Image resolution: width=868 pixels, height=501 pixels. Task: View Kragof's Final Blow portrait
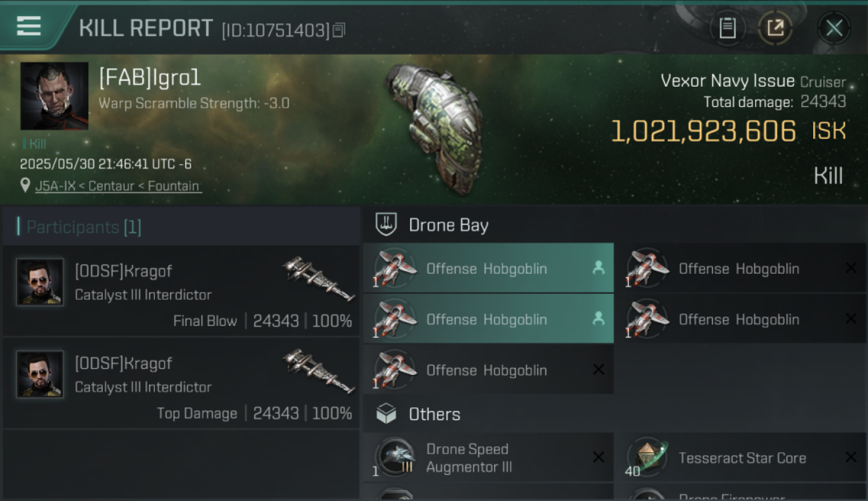point(40,282)
